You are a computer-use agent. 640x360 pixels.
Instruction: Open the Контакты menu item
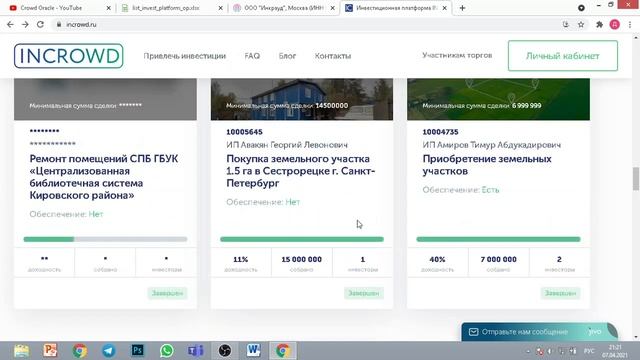pos(333,56)
